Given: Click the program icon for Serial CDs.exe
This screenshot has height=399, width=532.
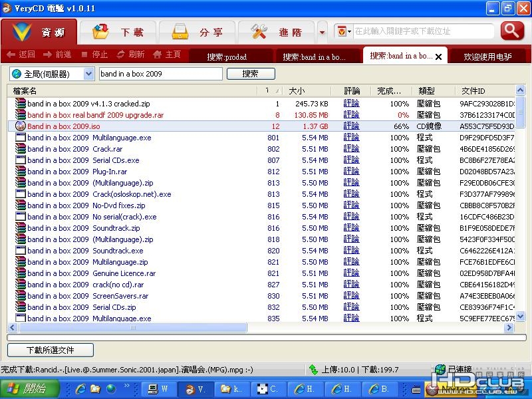Looking at the screenshot, I should coord(21,160).
